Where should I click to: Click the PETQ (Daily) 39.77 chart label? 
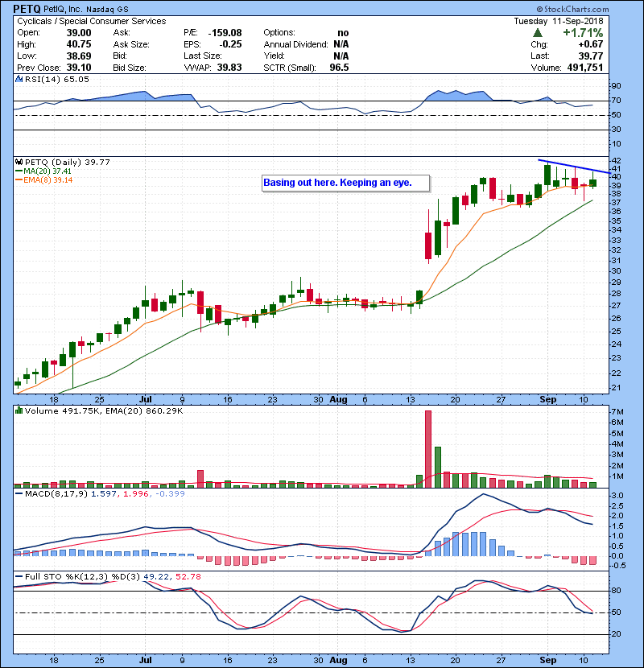[68, 162]
